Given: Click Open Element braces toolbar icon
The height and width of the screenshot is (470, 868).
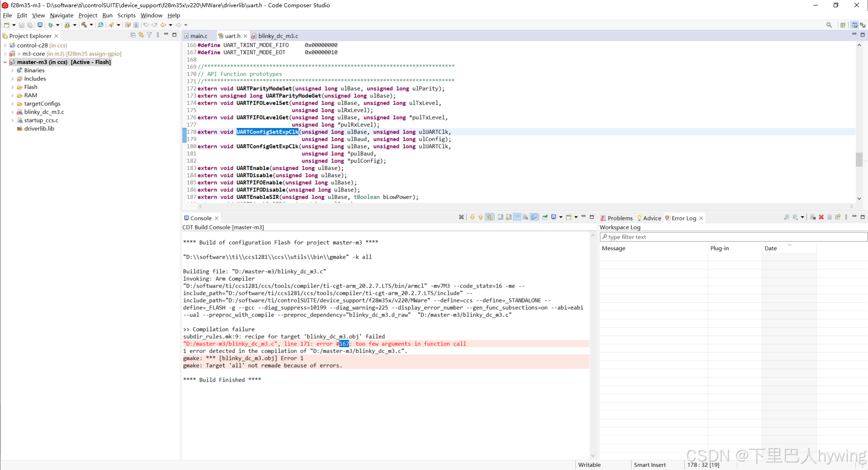Looking at the screenshot, I should 67,25.
